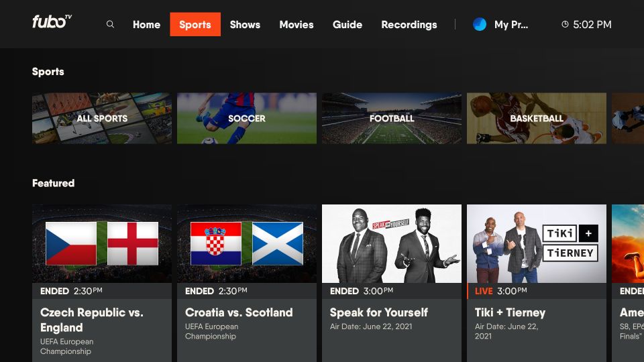Click ENDED 2:30PM on Croatia vs. Scotland card
Screen dimensions: 644x362
(216, 291)
